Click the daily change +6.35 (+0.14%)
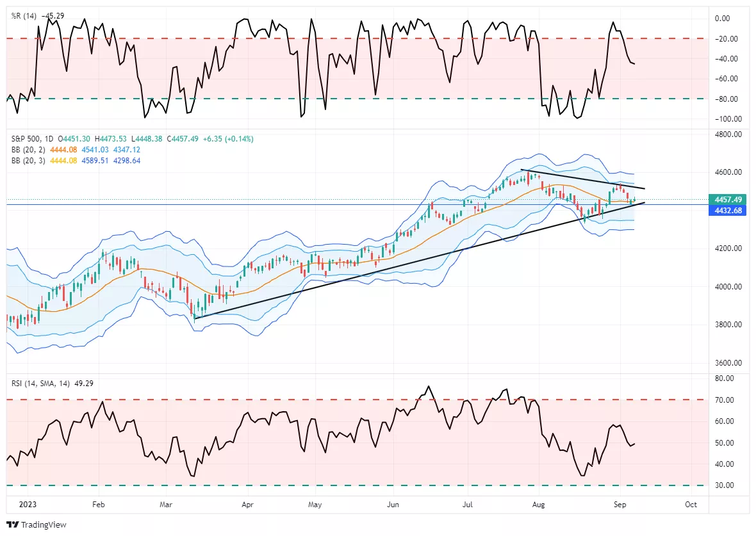The height and width of the screenshot is (536, 756). 228,139
